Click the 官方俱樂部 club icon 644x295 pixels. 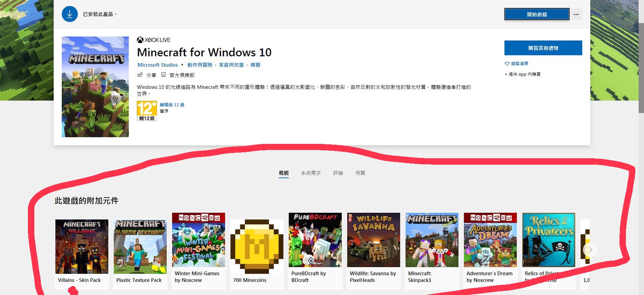click(163, 75)
